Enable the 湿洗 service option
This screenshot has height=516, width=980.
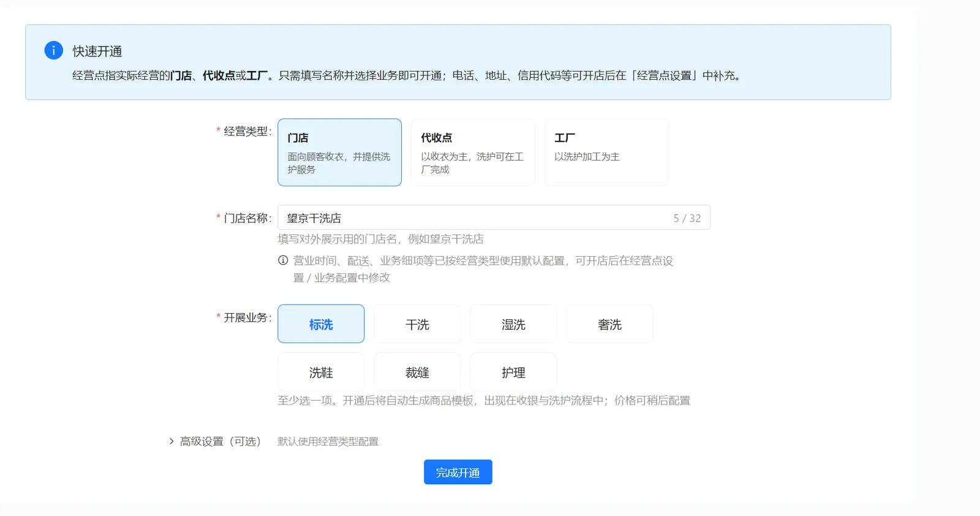513,324
